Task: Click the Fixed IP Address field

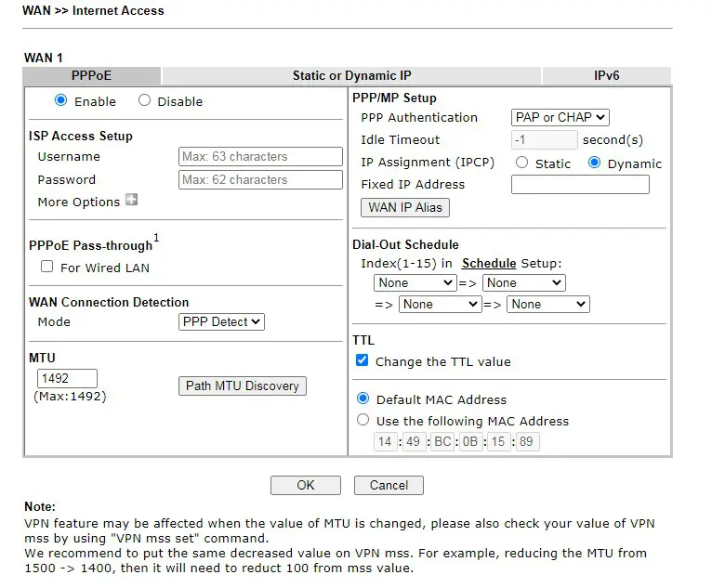Action: 580,184
